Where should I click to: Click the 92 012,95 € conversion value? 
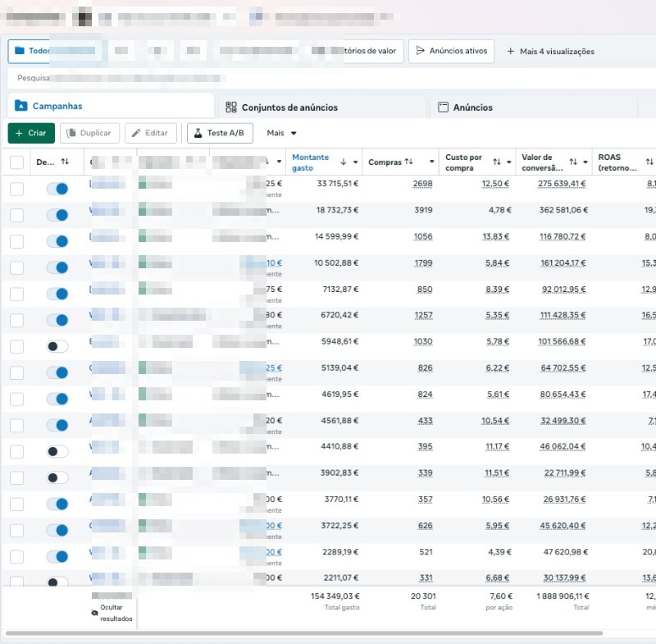pos(563,290)
